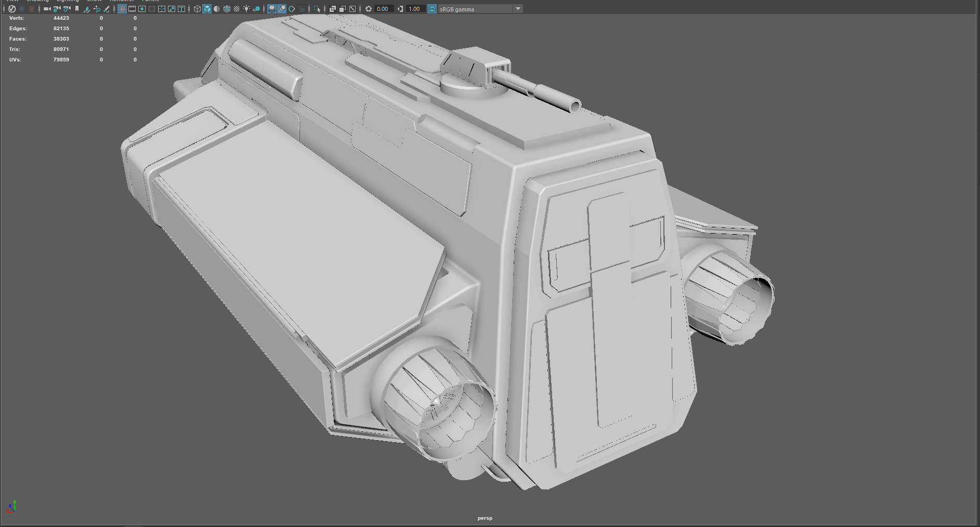Click the Isolate Select icon
Viewport: 980px width, 527px height.
coord(317,9)
